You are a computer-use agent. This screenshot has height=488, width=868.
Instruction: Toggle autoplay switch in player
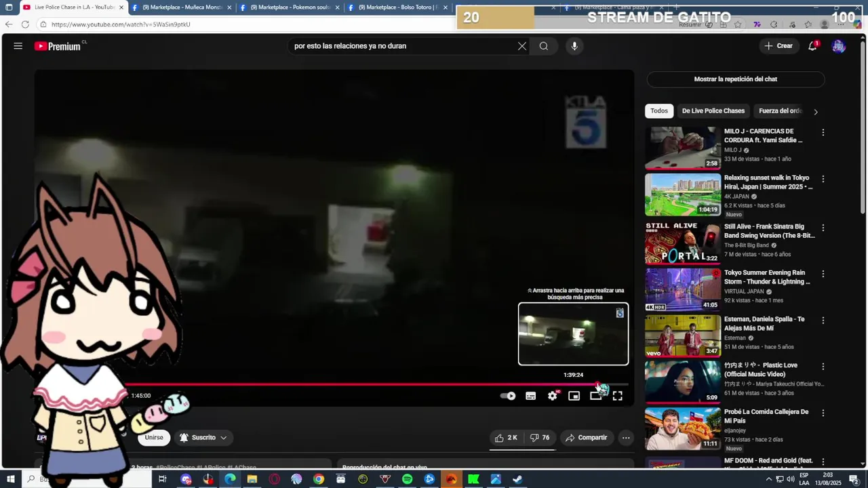pyautogui.click(x=508, y=396)
